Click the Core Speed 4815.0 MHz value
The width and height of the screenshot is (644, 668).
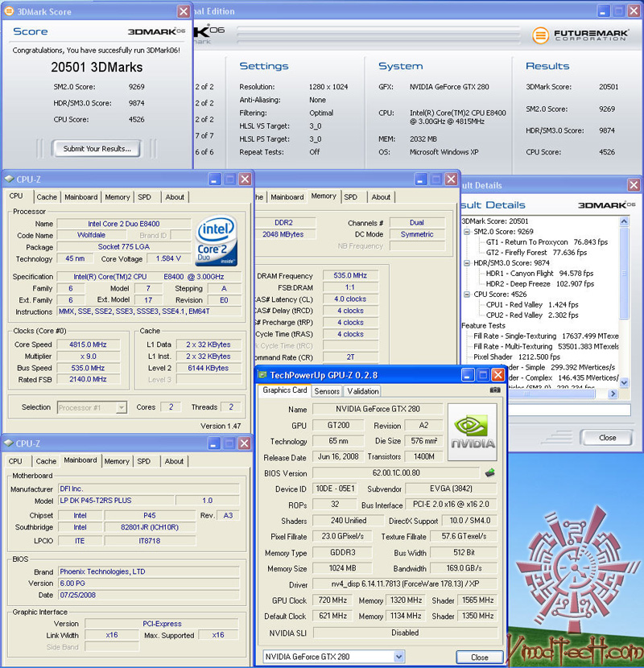[89, 344]
